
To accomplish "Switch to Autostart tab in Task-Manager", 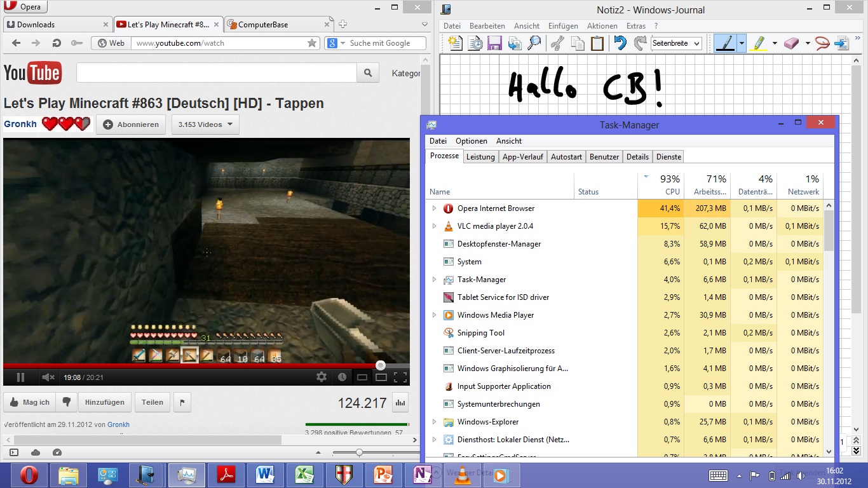I will tap(566, 157).
